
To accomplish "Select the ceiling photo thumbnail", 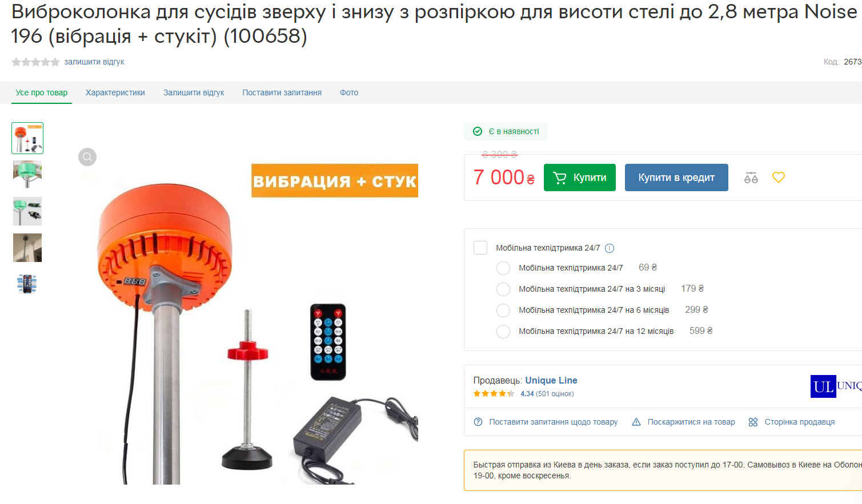I will pyautogui.click(x=27, y=248).
